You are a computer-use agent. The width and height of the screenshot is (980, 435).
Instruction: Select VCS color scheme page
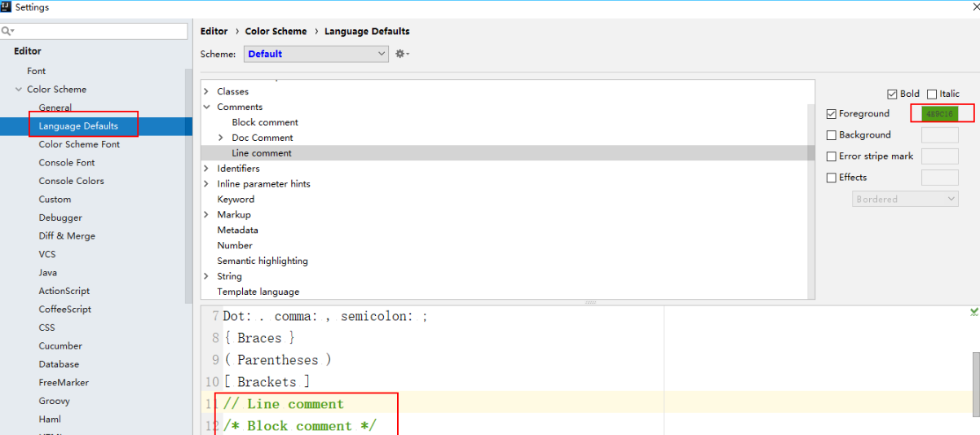(47, 254)
